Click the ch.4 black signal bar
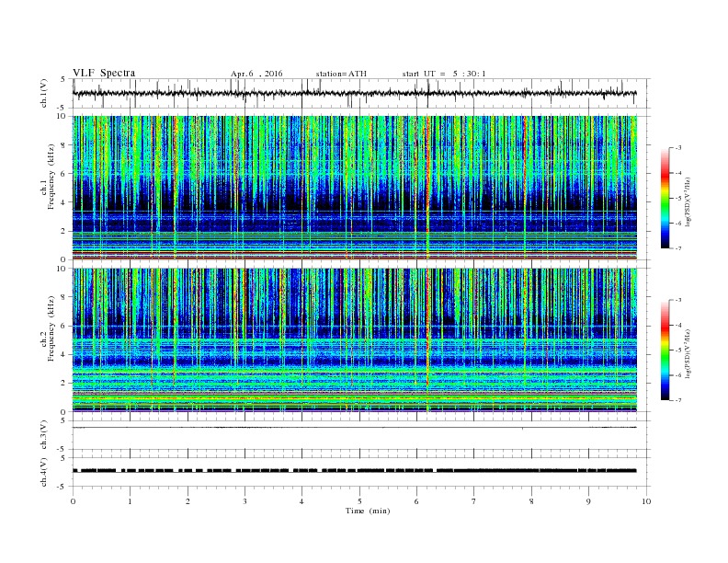This screenshot has width=728, height=563. tap(354, 471)
